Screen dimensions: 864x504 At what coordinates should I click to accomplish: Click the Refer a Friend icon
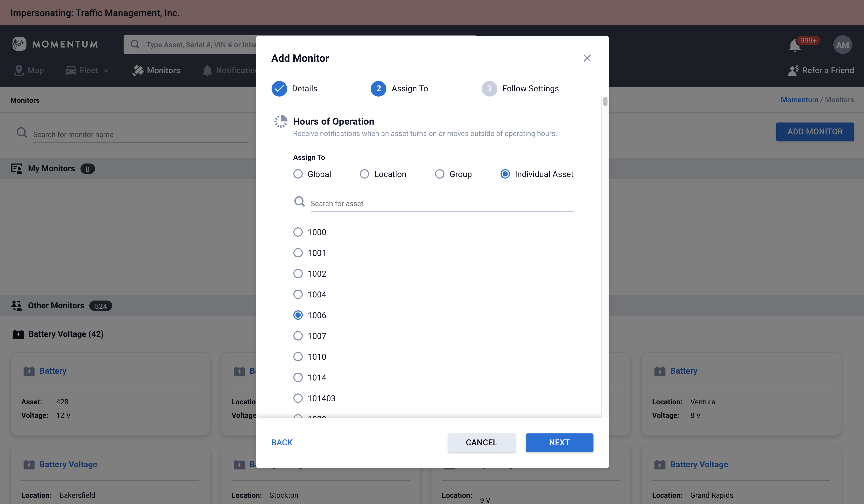pos(793,71)
